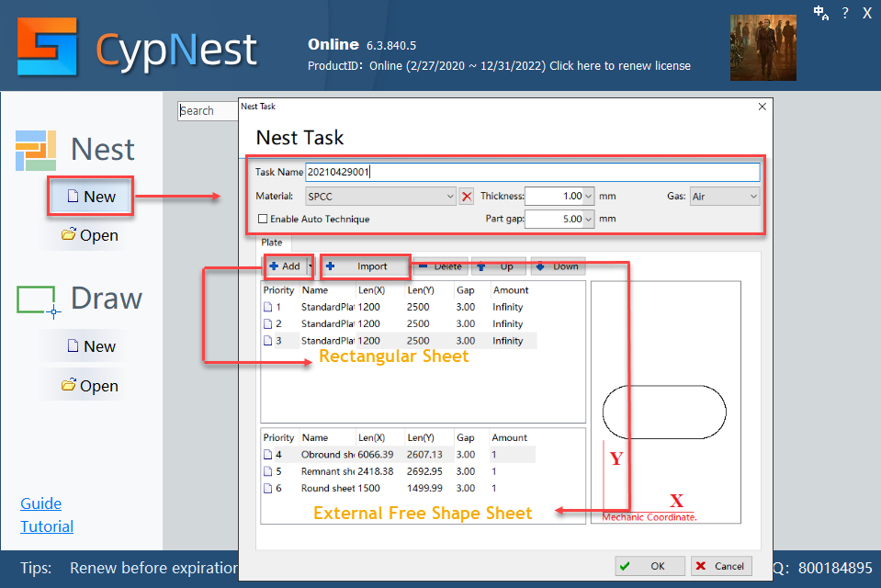This screenshot has height=588, width=881.
Task: Click upper plate list Priority column header
Action: tap(279, 290)
